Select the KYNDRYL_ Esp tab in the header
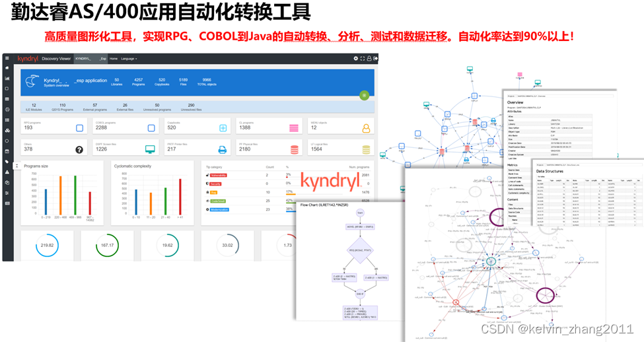The image size is (644, 342). coord(90,59)
